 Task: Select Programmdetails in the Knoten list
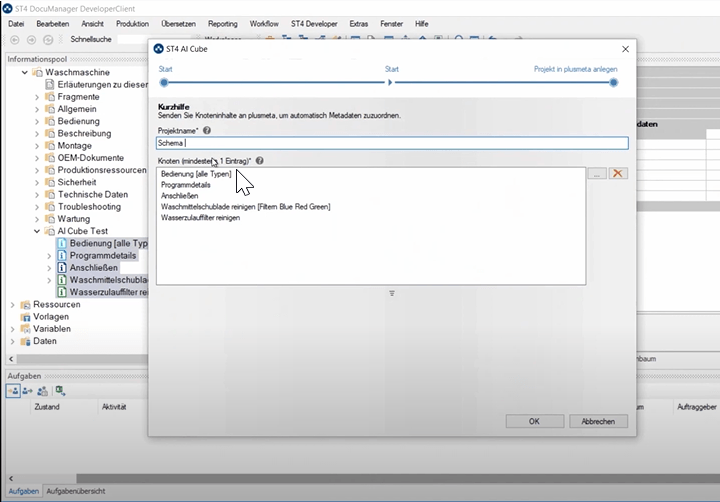click(186, 185)
